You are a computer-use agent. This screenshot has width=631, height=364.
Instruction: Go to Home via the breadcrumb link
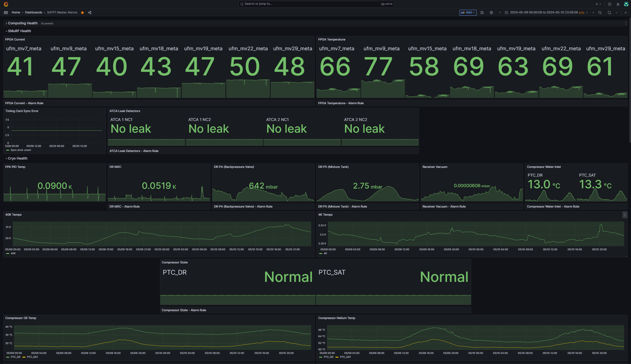[16, 12]
